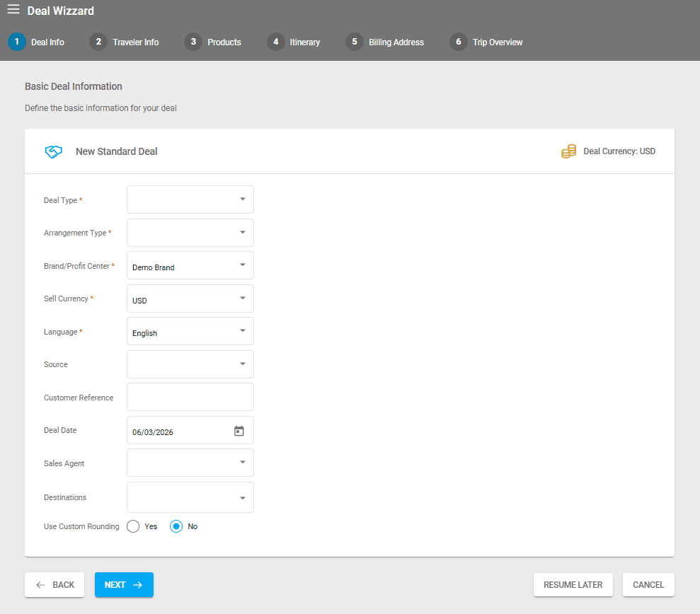This screenshot has width=700, height=614.
Task: Click the step 6 circle icon
Action: click(x=458, y=42)
